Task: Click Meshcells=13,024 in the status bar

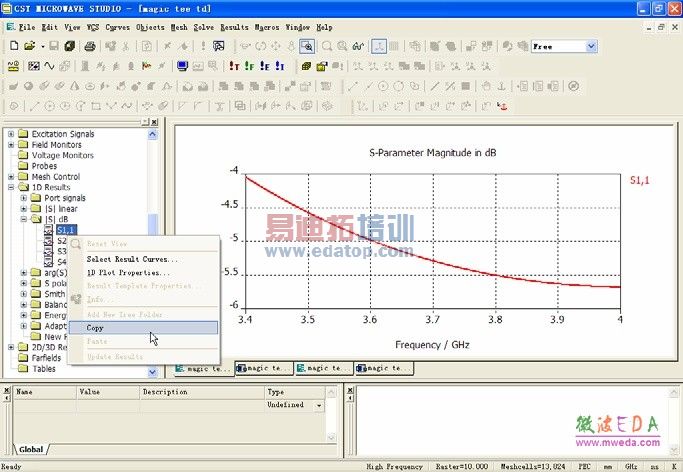Action: point(533,466)
